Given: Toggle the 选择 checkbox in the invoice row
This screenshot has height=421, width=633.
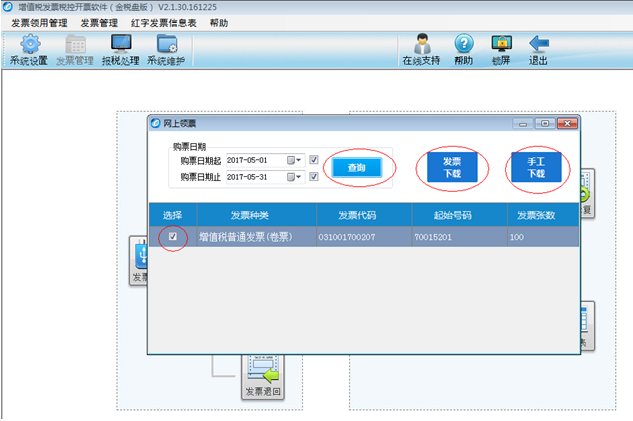Looking at the screenshot, I should (172, 237).
